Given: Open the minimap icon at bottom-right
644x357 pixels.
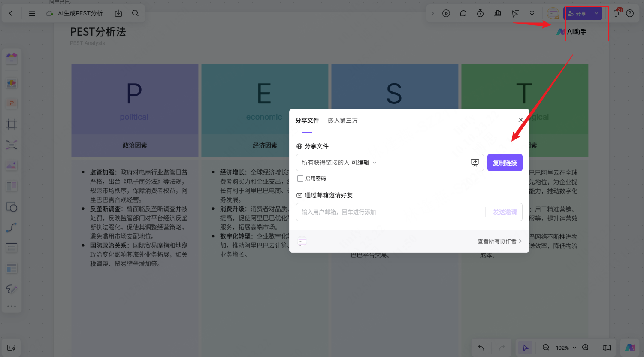Looking at the screenshot, I should tap(607, 348).
